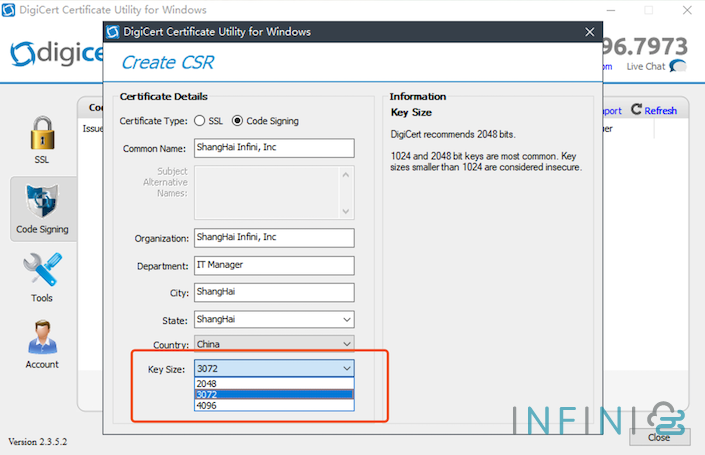Minimize the main DigiCert window
The width and height of the screenshot is (705, 455).
click(611, 10)
